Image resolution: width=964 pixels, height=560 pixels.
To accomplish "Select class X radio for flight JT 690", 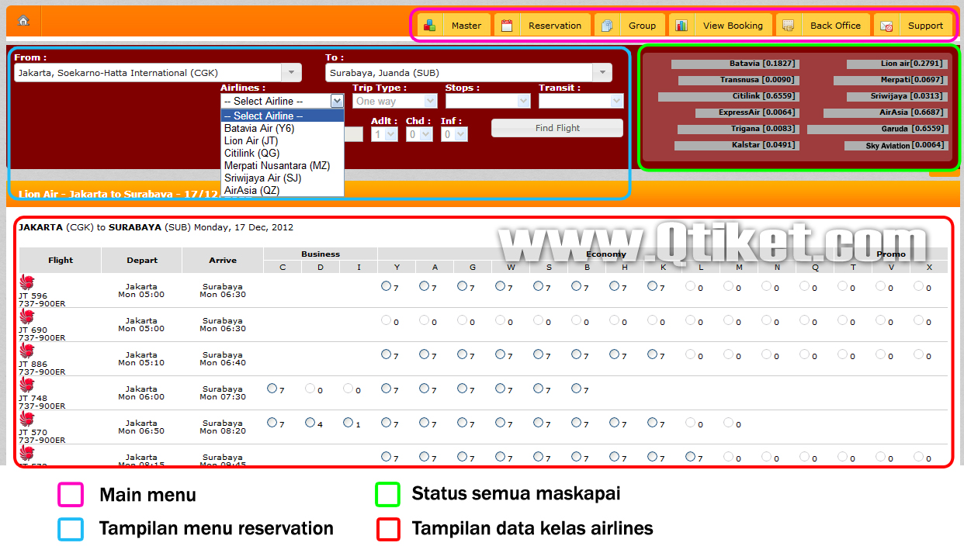I will [919, 320].
